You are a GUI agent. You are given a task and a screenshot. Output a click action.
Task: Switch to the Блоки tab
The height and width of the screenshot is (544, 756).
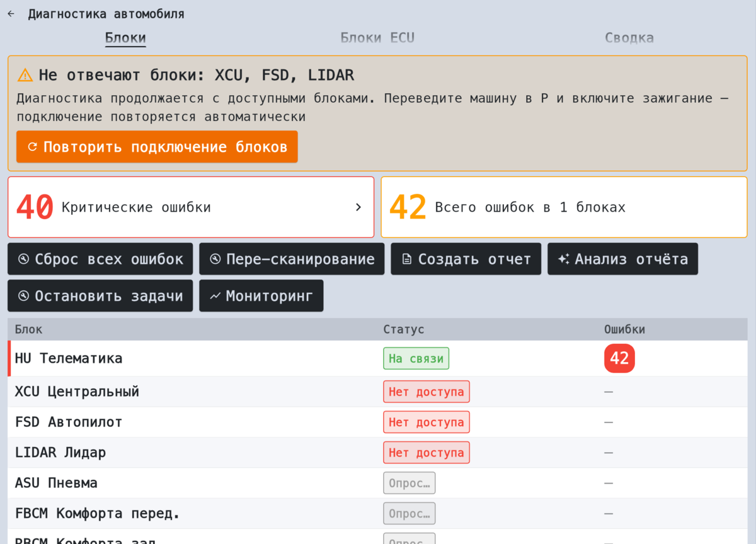click(125, 38)
